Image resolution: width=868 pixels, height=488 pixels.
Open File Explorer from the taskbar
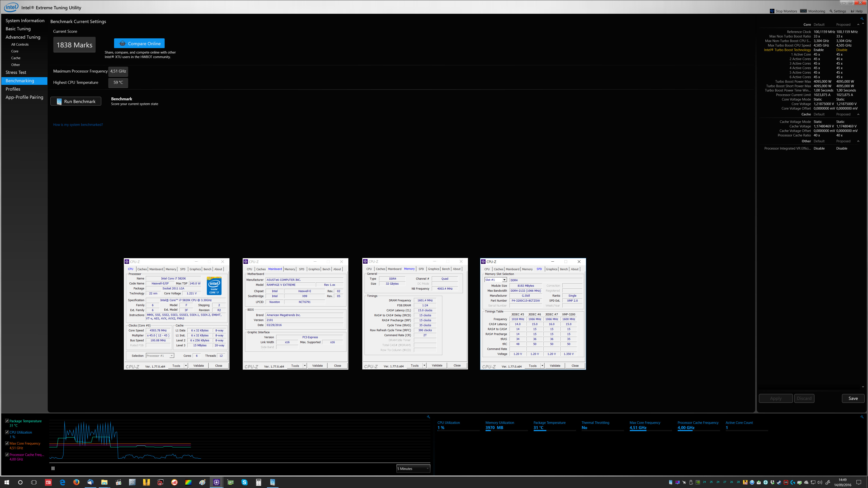104,482
